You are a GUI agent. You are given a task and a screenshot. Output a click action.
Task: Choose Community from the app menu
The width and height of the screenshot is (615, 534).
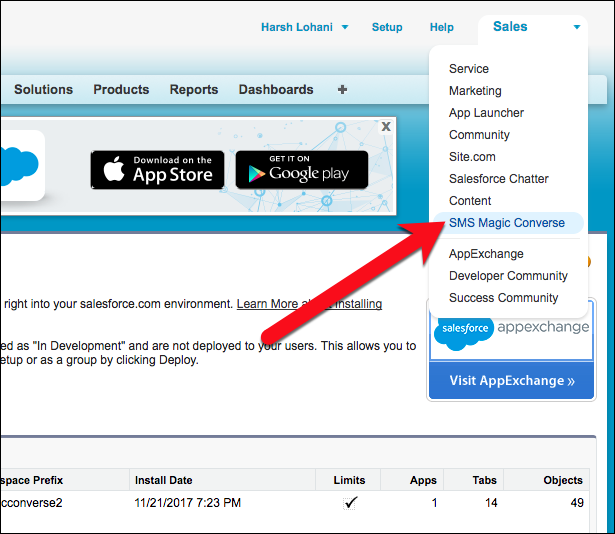pyautogui.click(x=479, y=135)
